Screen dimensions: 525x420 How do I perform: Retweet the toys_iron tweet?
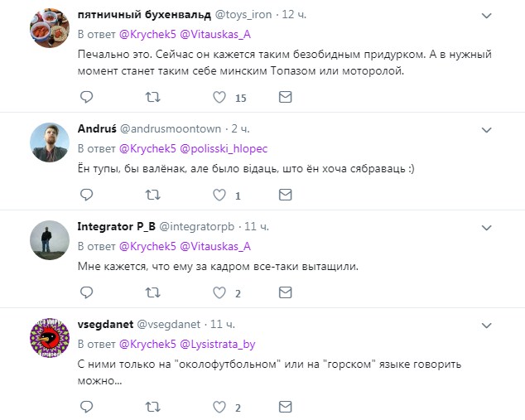pyautogui.click(x=152, y=97)
